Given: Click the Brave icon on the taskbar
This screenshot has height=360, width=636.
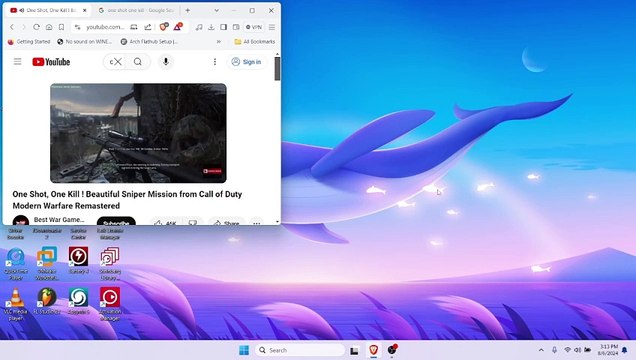Looking at the screenshot, I should (x=374, y=349).
